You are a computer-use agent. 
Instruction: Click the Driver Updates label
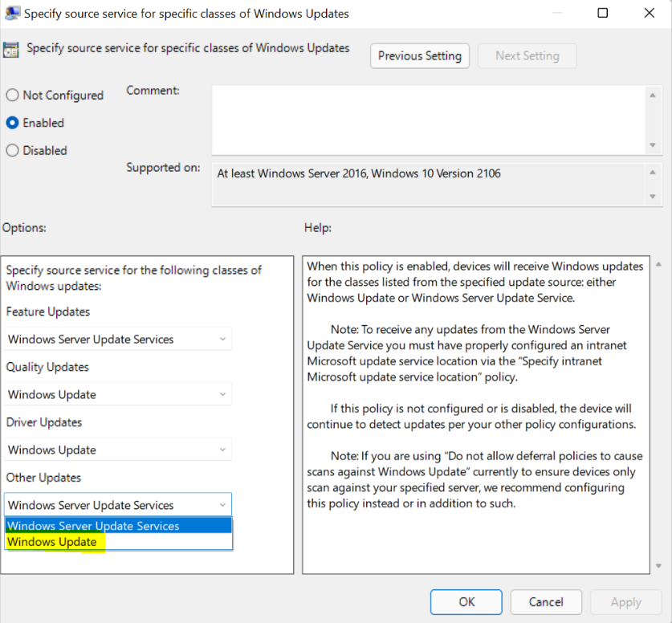[44, 422]
